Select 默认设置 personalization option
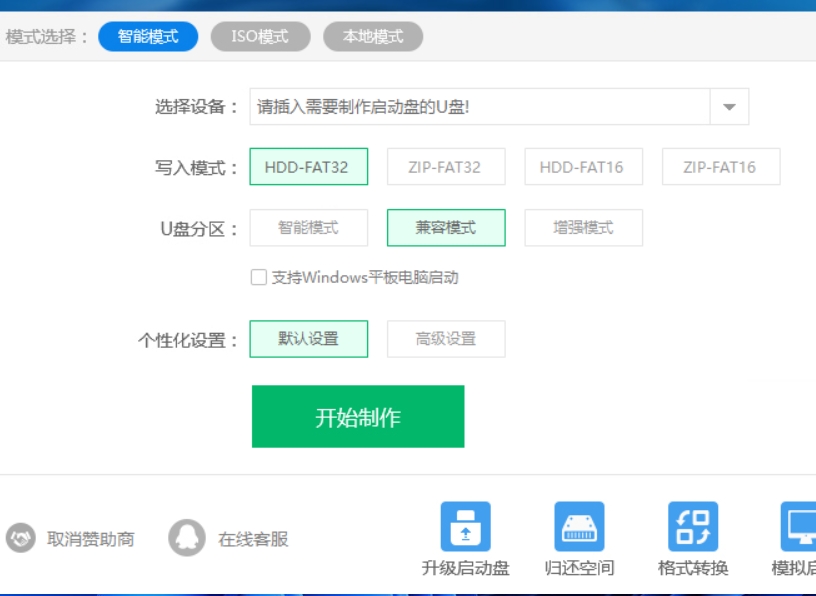Viewport: 816px width, 596px height. click(308, 339)
